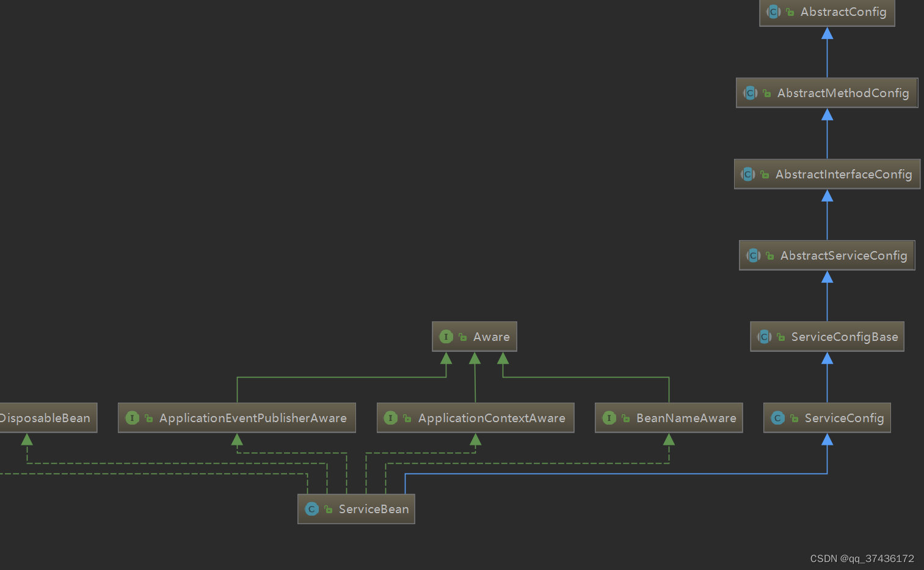Select the AbstractInterfaceConfig node
Viewport: 924px width, 570px height.
pyautogui.click(x=827, y=174)
